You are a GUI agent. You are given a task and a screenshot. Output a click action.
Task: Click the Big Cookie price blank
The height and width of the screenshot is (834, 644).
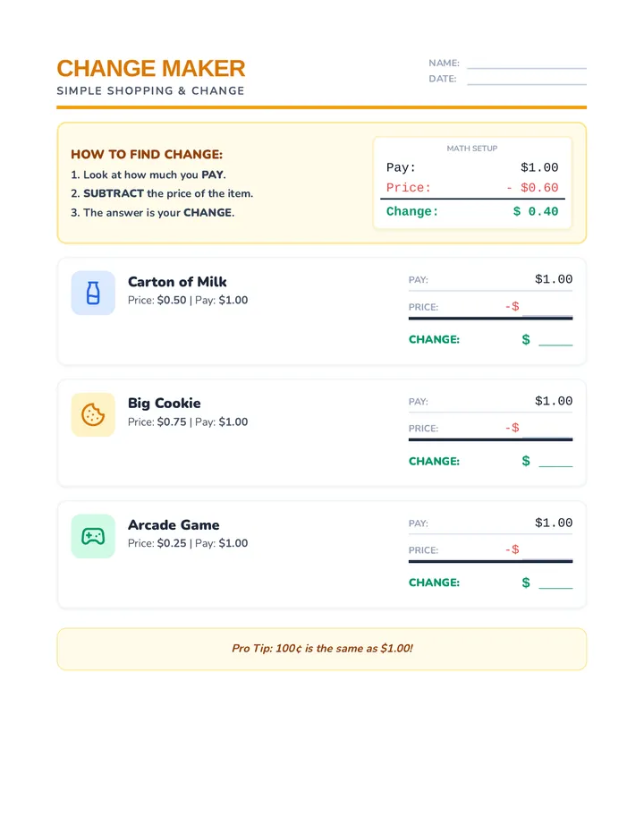coord(547,429)
